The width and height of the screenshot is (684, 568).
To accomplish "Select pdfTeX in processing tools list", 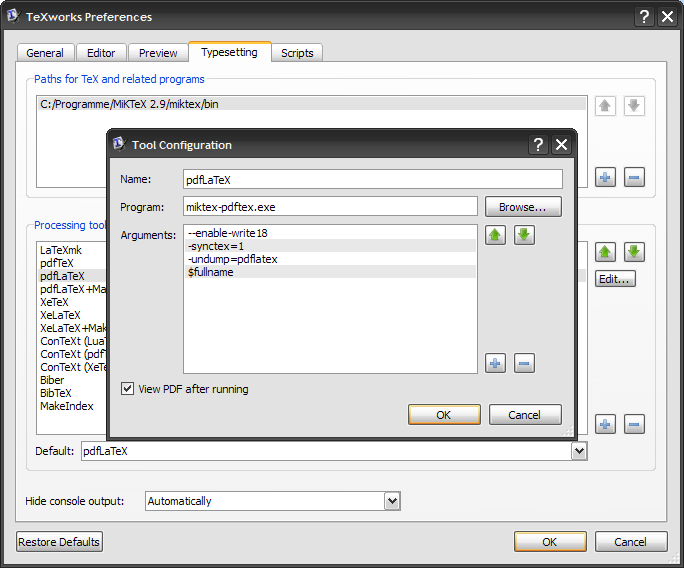I will click(x=57, y=263).
